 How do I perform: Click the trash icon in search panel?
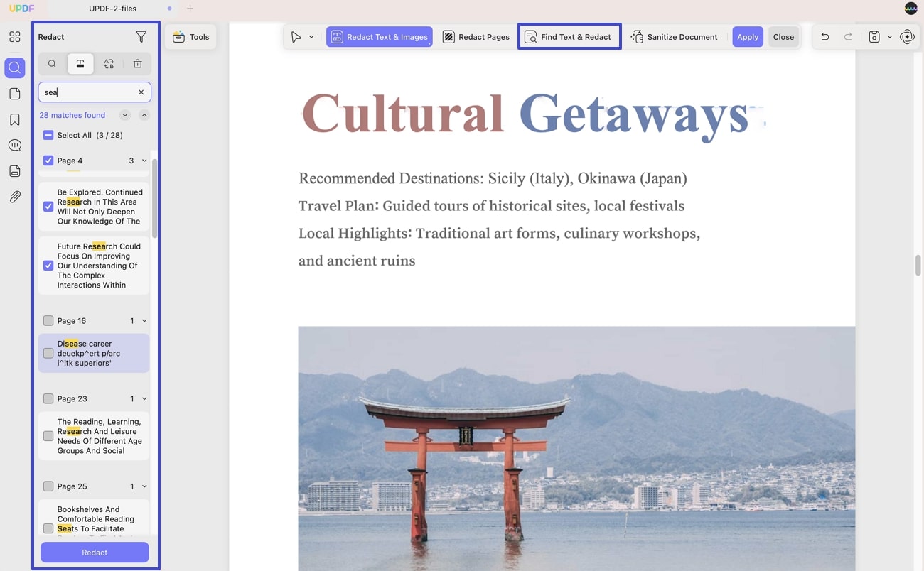[138, 64]
